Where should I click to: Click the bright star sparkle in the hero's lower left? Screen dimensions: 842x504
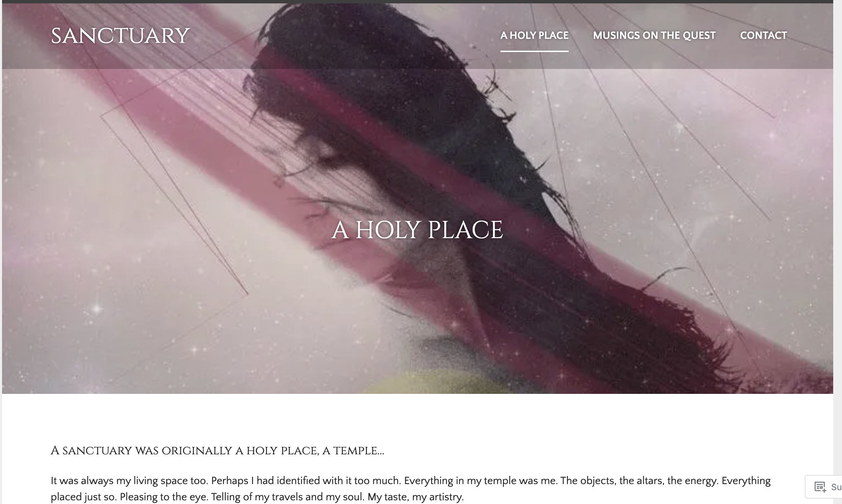(x=97, y=309)
